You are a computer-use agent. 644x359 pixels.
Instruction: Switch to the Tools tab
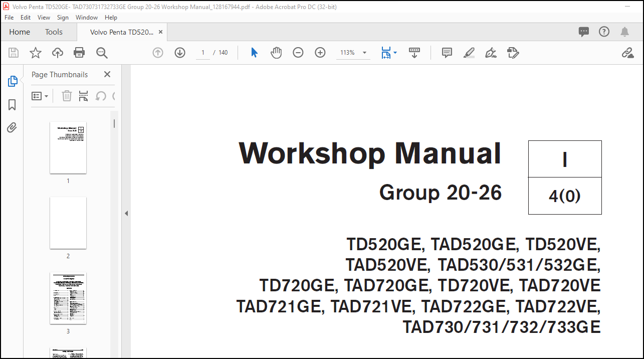pos(54,32)
